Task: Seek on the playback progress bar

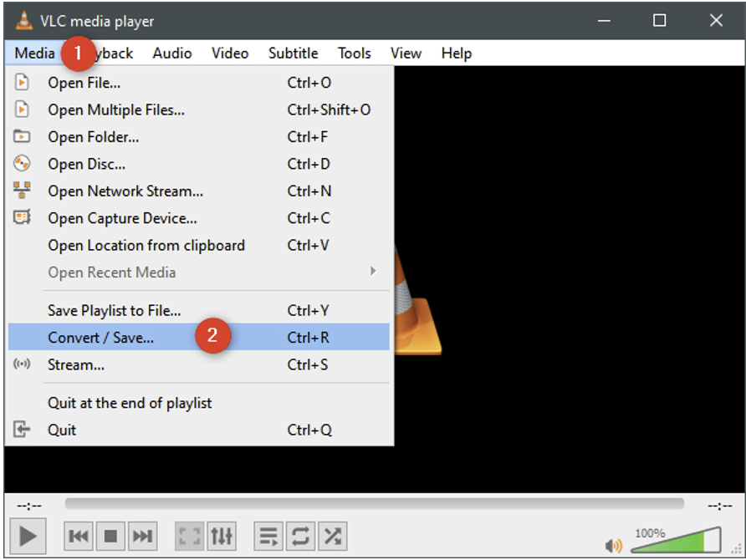Action: tap(375, 504)
